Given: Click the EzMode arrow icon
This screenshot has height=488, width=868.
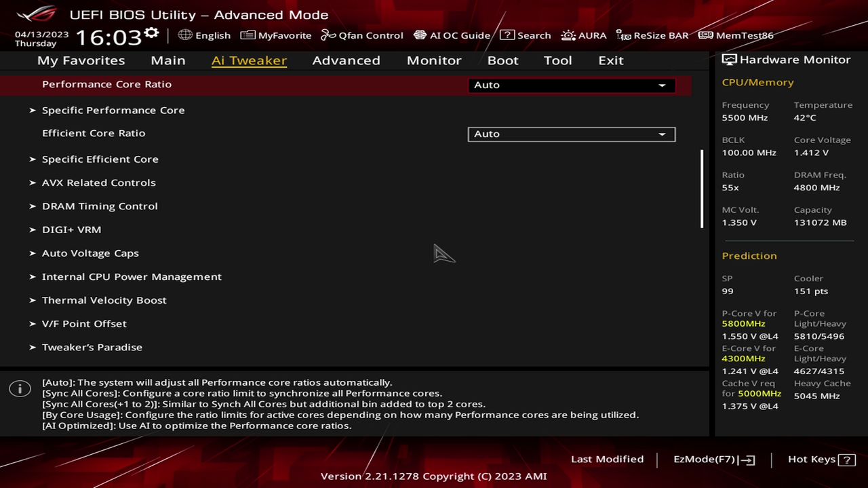Looking at the screenshot, I should (747, 460).
